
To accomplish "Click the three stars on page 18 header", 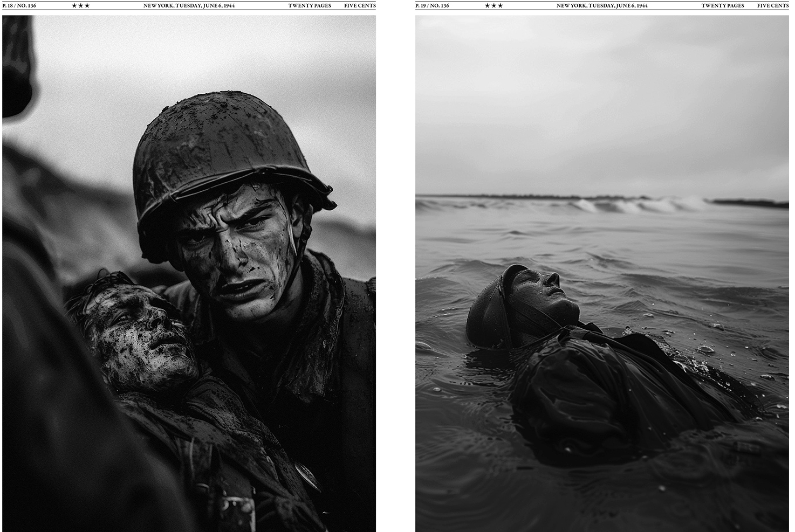I will (81, 6).
